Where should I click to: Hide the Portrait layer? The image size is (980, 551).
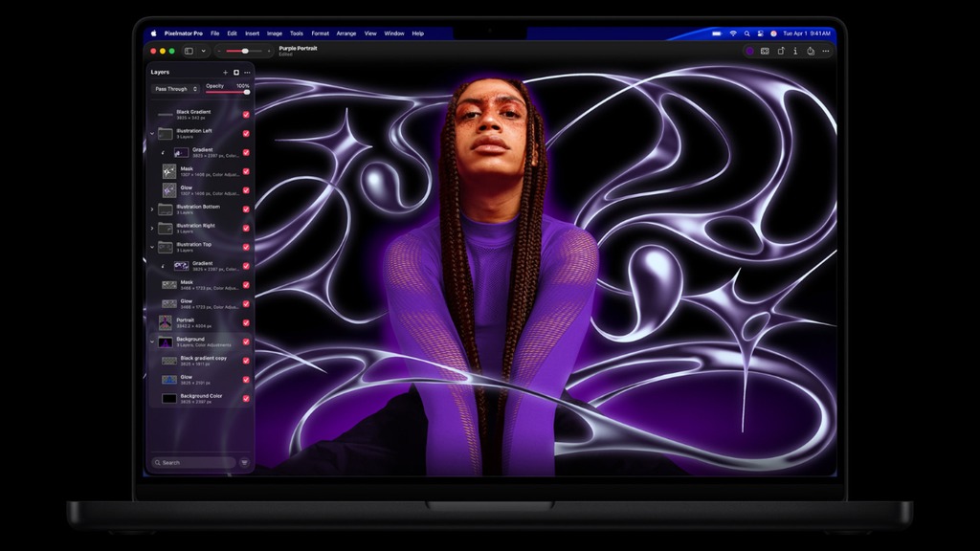point(247,322)
